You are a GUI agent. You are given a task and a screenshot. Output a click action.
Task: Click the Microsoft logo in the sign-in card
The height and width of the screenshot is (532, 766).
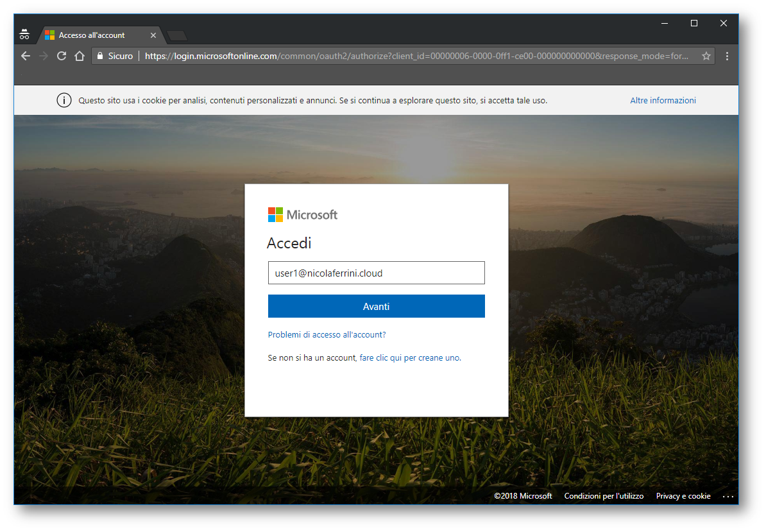302,214
